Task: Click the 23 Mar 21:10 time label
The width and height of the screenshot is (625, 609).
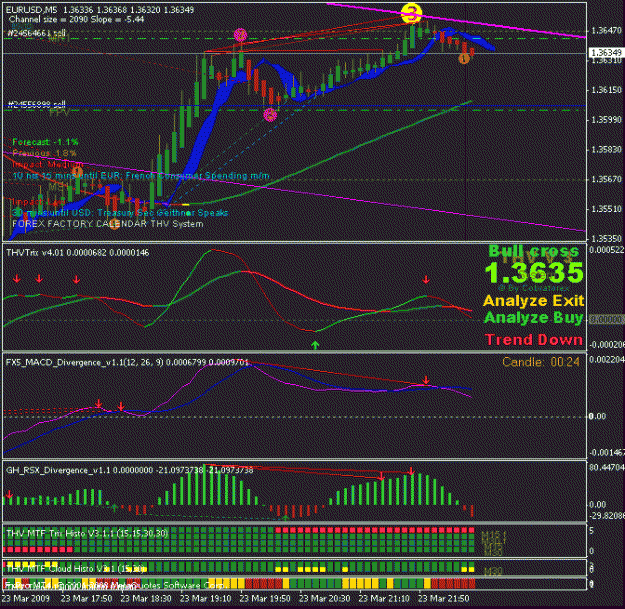Action: coord(384,598)
